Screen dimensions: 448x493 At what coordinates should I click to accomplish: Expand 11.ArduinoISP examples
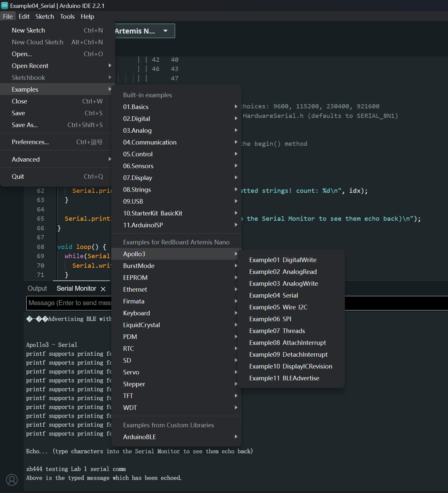tap(176, 225)
